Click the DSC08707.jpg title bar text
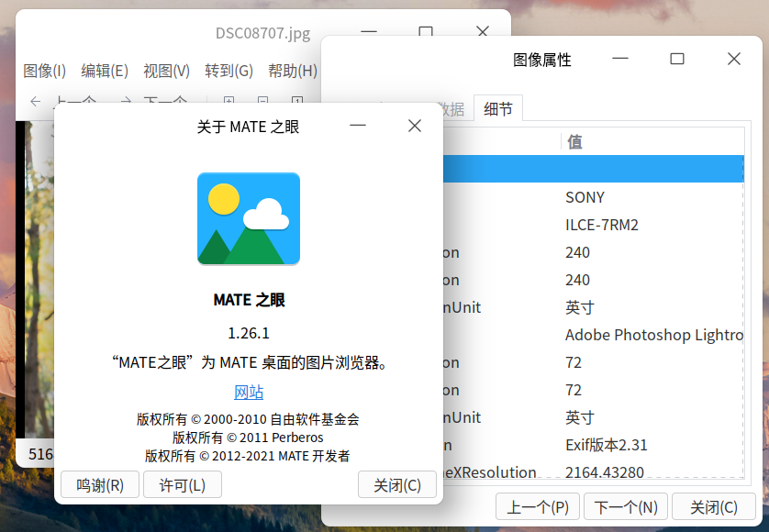 tap(262, 33)
